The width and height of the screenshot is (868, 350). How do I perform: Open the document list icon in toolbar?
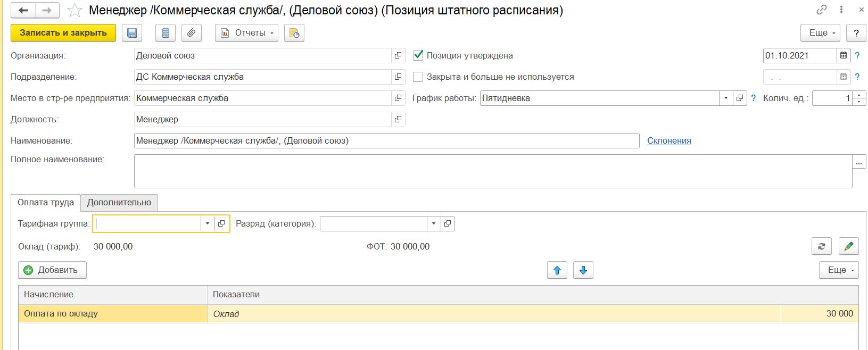click(x=166, y=33)
